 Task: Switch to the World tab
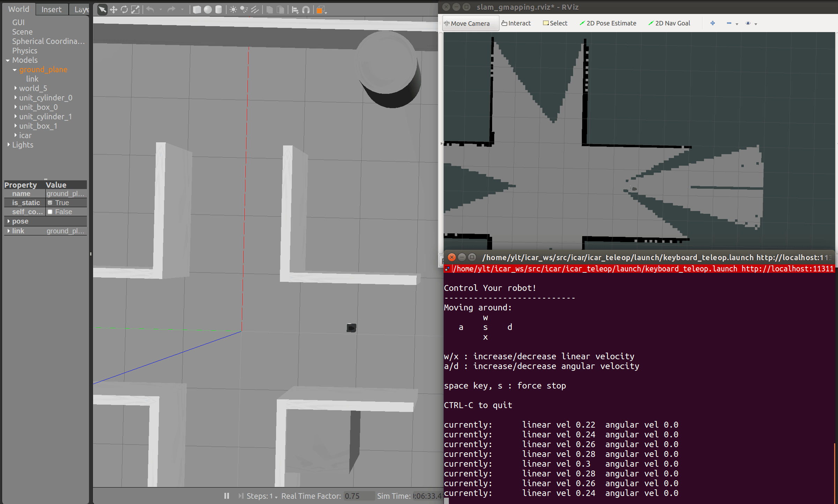(x=18, y=9)
